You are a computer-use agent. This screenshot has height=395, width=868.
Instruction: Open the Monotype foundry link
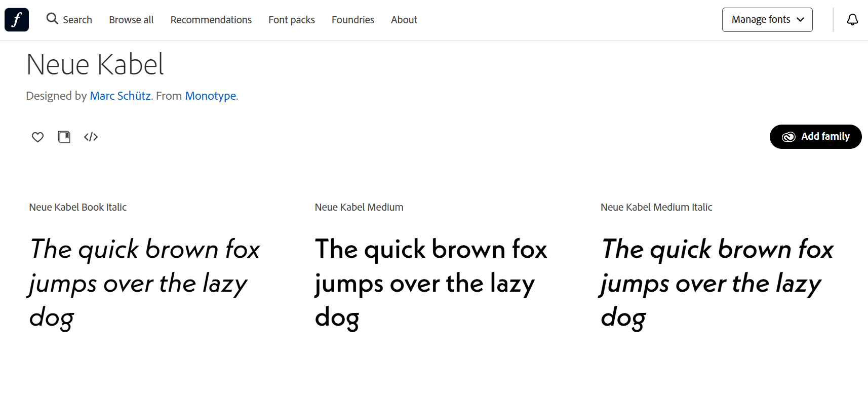[210, 96]
